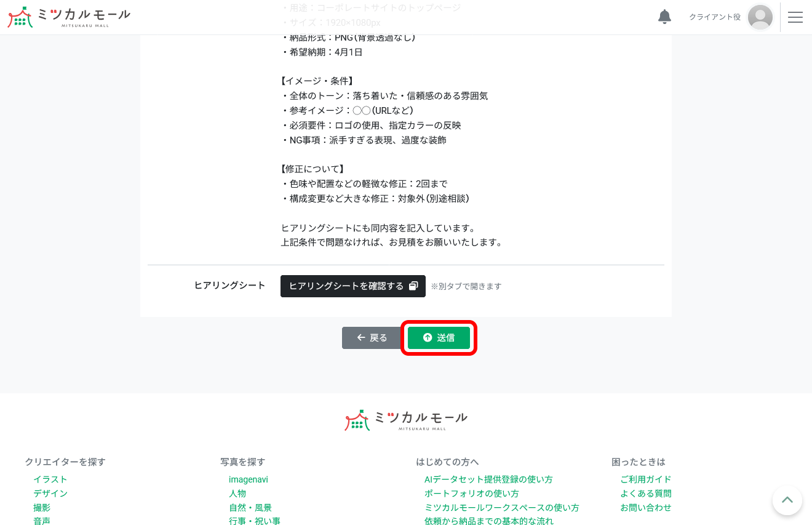The height and width of the screenshot is (525, 812).
Task: Click the new-tab icon on ヒアリングシートを確認する
Action: tap(413, 286)
